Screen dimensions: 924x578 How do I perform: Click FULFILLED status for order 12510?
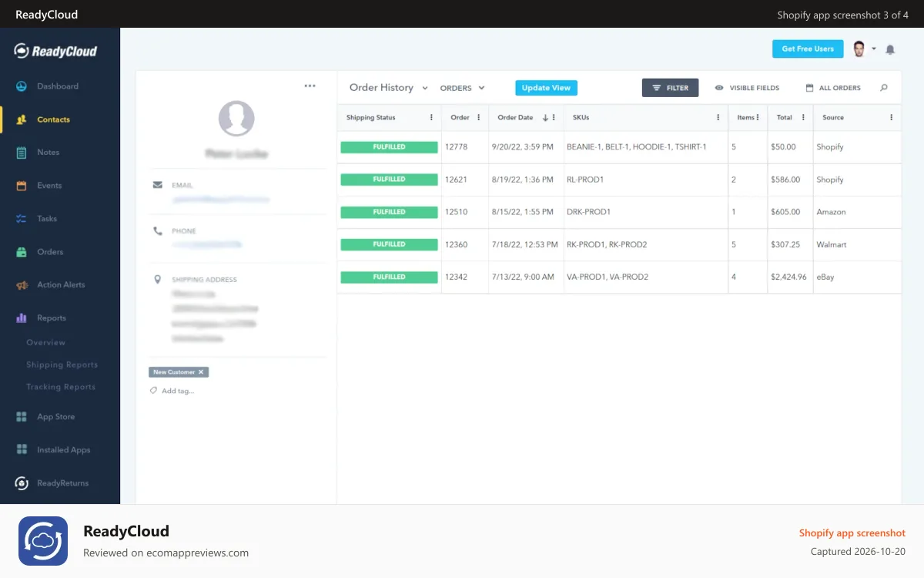389,211
